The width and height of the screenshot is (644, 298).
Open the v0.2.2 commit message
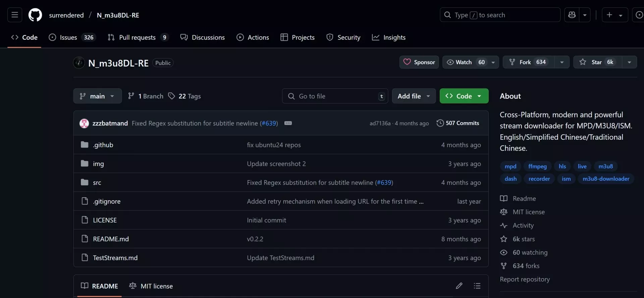[255, 239]
